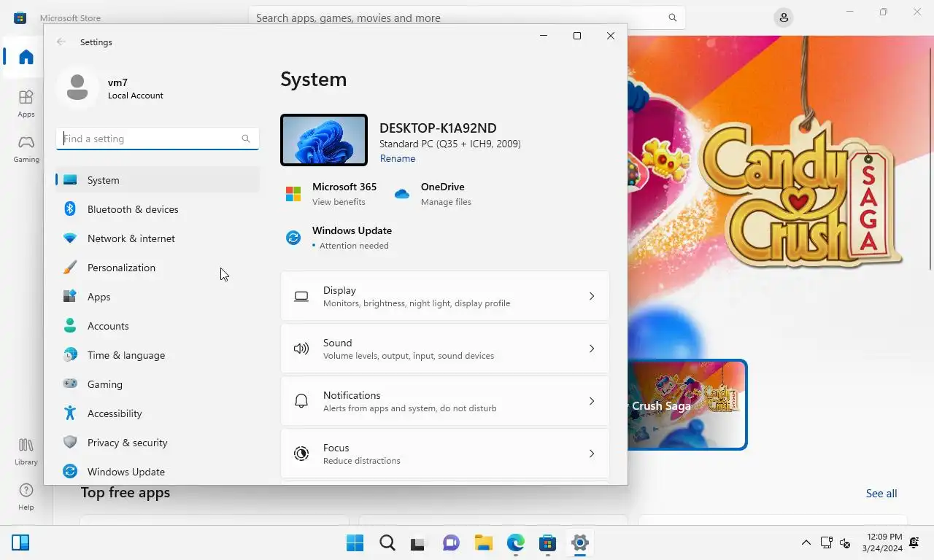Screen dimensions: 934x560
Task: Open File Explorer from taskbar
Action: pos(483,542)
